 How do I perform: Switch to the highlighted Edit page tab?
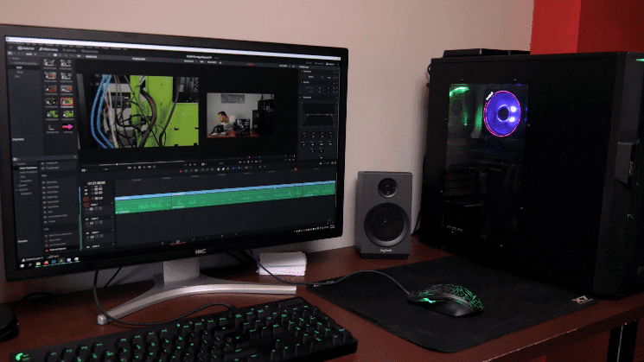point(178,242)
